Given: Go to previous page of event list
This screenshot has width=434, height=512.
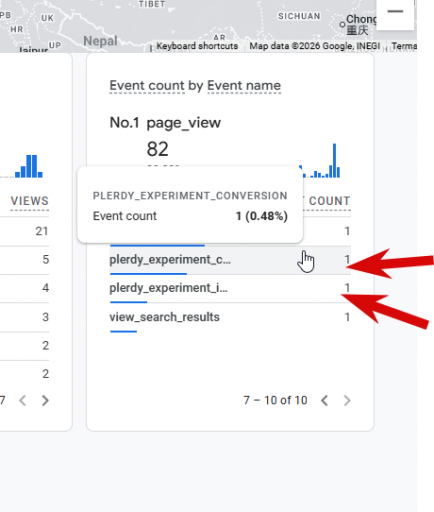Looking at the screenshot, I should 325,400.
